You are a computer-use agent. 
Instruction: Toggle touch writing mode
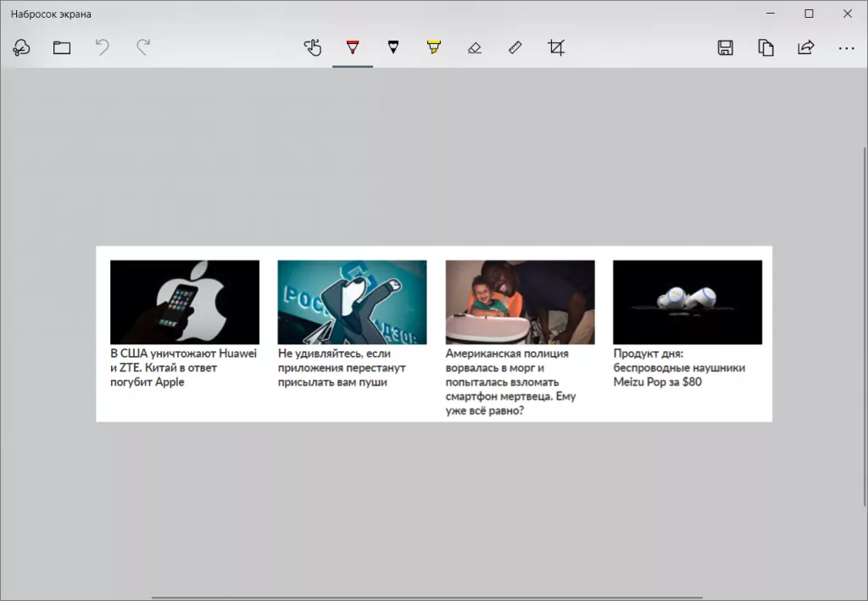click(313, 47)
